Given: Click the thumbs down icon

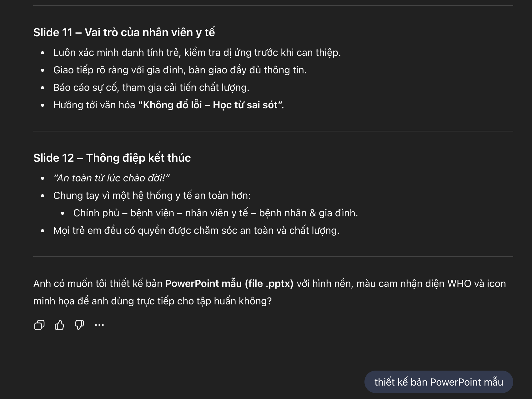Looking at the screenshot, I should click(79, 325).
